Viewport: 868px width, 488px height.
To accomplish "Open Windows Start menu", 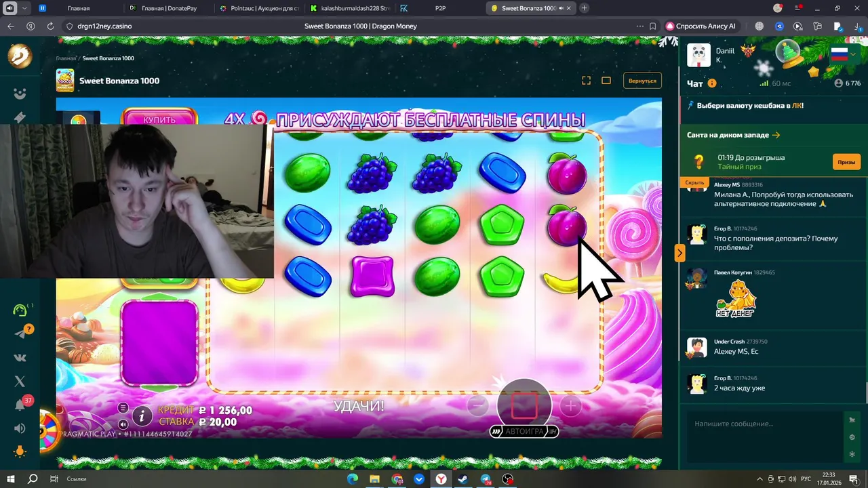I will (x=10, y=479).
